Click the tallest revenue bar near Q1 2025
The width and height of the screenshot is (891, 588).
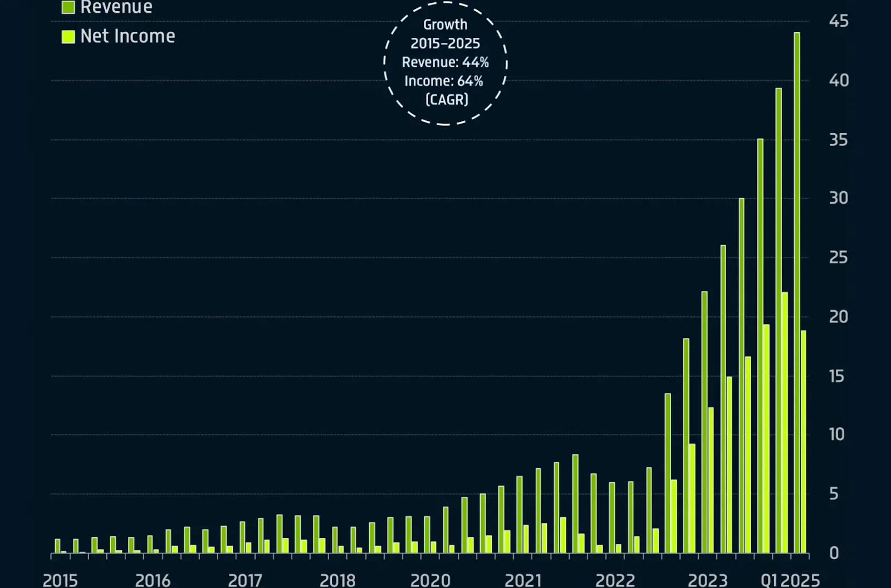click(797, 278)
